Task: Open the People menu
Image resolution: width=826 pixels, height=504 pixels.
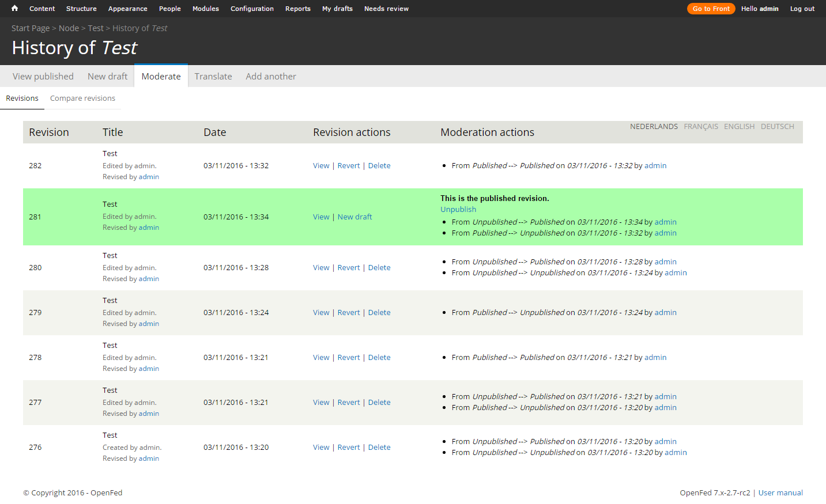Action: (170, 9)
